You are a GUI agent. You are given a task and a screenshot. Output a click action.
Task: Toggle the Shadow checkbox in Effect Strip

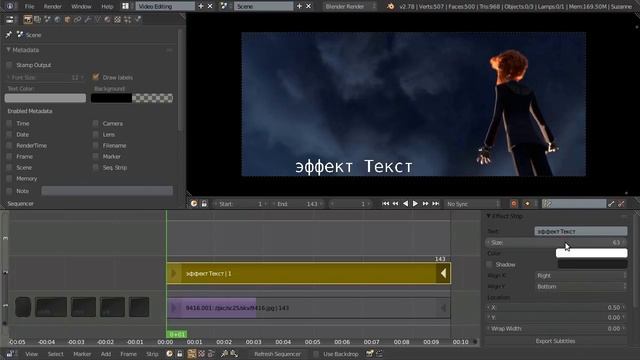[490, 264]
